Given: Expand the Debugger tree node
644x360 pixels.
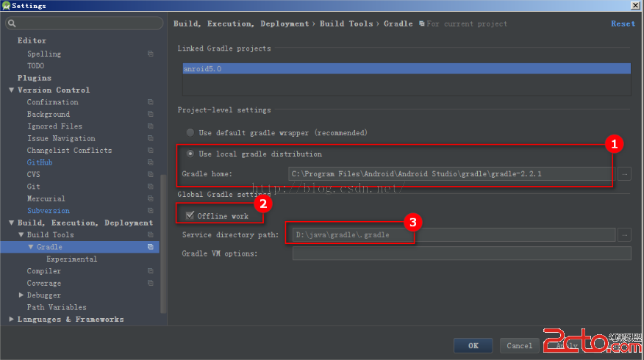Looking at the screenshot, I should [x=21, y=295].
